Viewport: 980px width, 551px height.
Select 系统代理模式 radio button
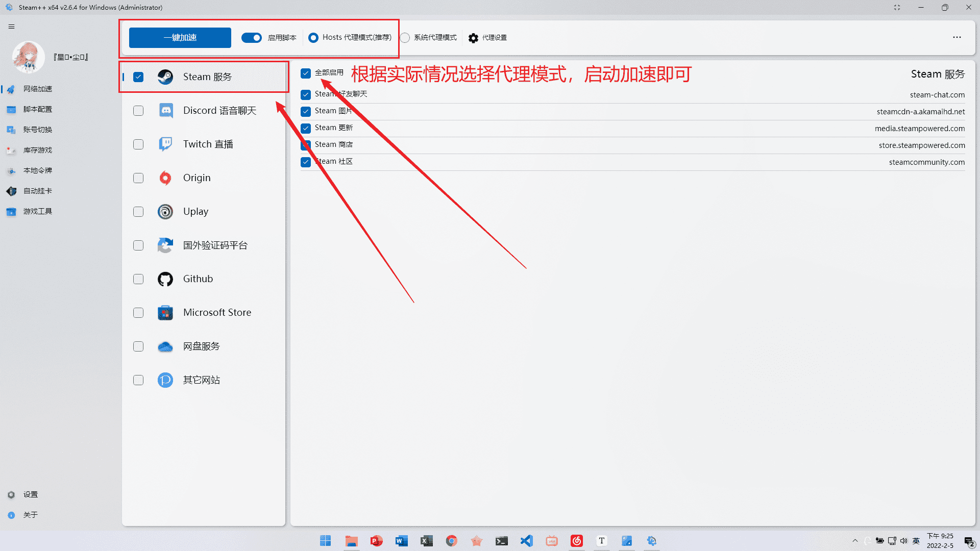point(405,38)
